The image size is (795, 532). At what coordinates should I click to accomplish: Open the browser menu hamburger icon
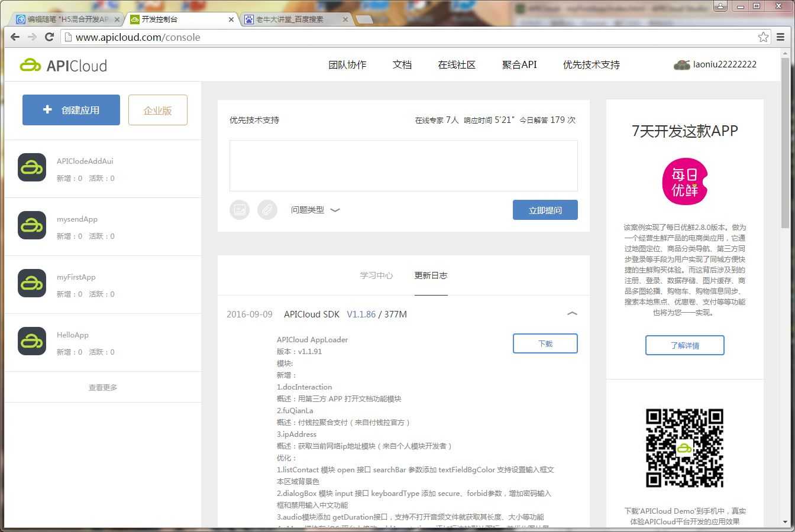(782, 37)
